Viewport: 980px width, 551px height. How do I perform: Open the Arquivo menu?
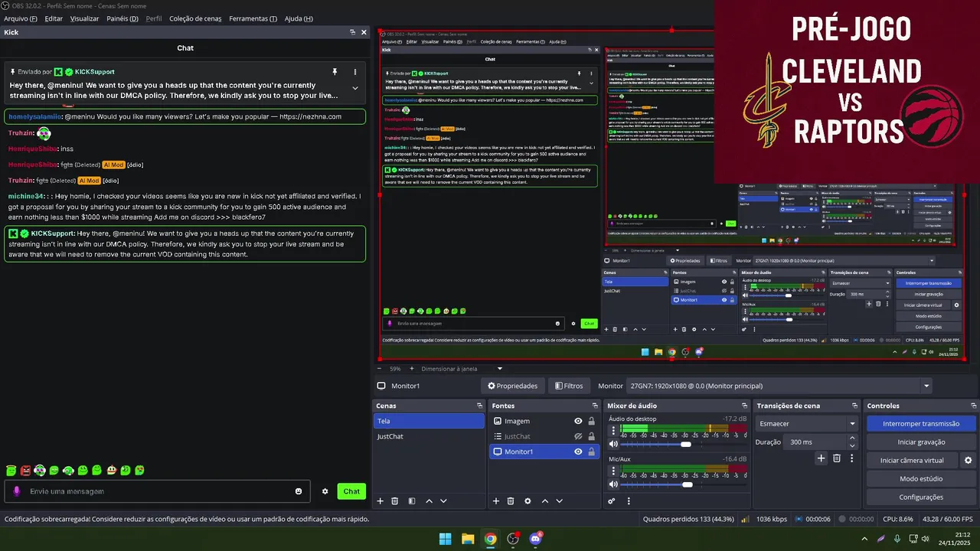click(x=21, y=18)
